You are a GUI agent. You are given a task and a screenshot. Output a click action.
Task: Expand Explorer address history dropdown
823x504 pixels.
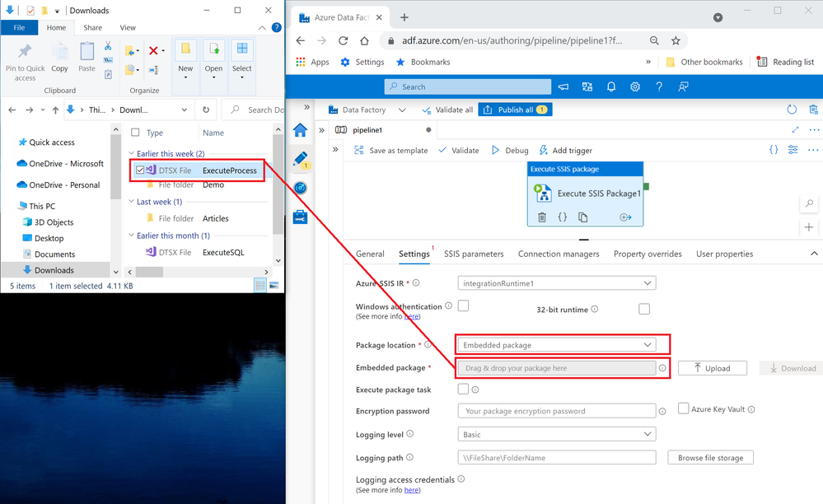pos(185,110)
